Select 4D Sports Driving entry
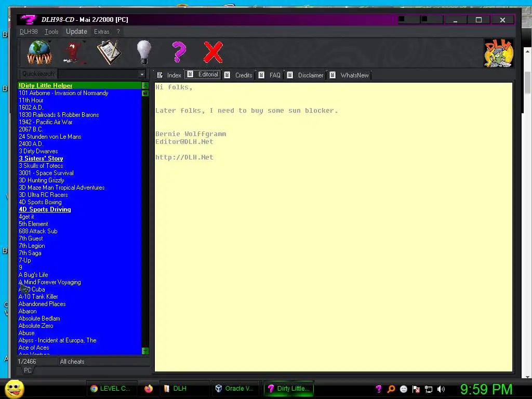The height and width of the screenshot is (399, 532). pos(79,209)
